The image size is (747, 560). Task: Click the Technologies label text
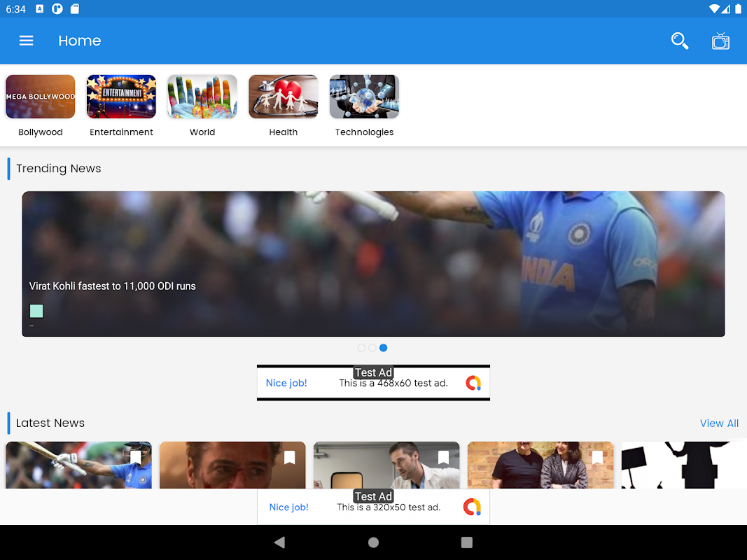click(x=365, y=132)
